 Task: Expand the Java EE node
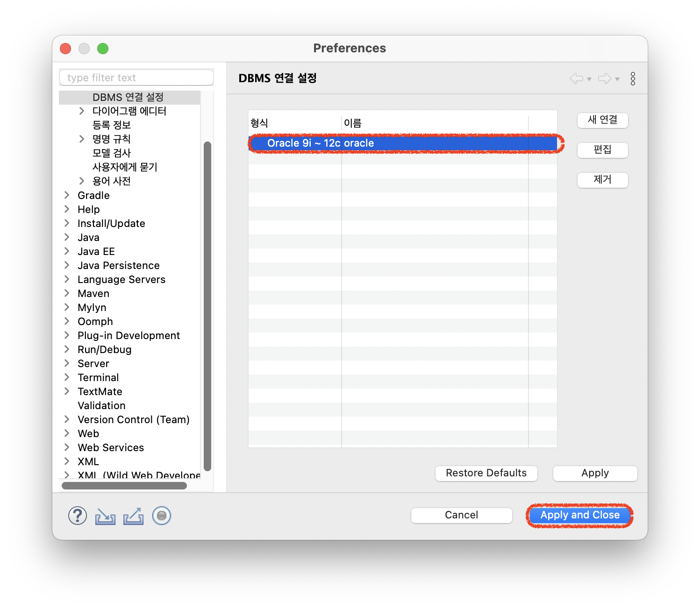tap(67, 251)
